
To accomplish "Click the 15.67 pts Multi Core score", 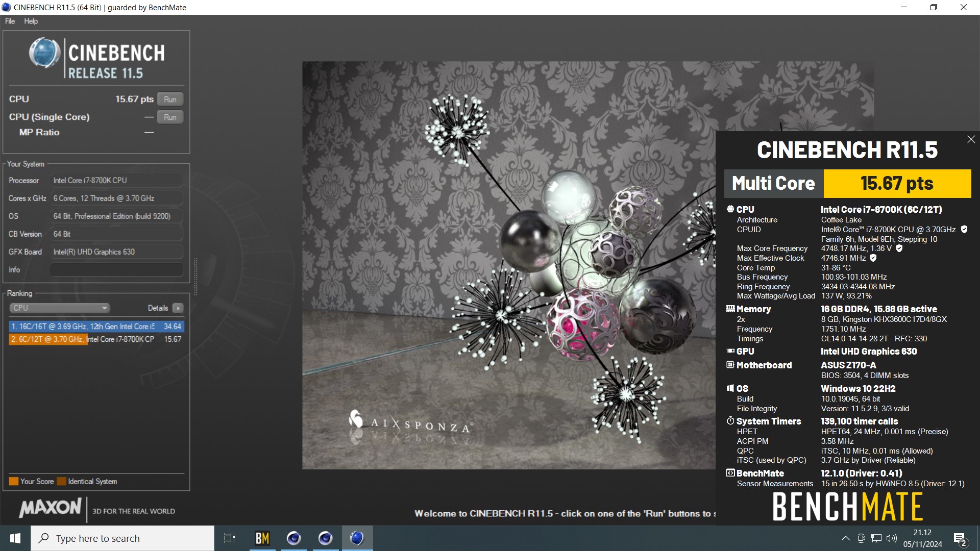I will 897,184.
